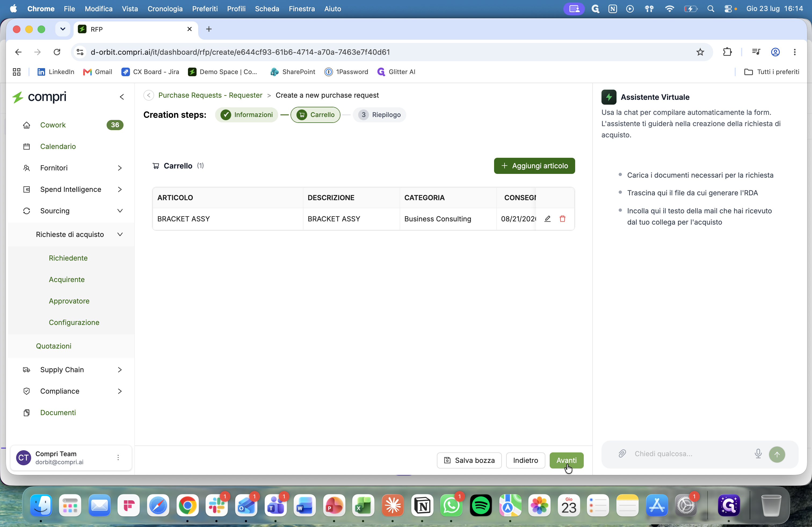Open the Compri Team account options menu
Screen dimensions: 812x527
[118, 458]
